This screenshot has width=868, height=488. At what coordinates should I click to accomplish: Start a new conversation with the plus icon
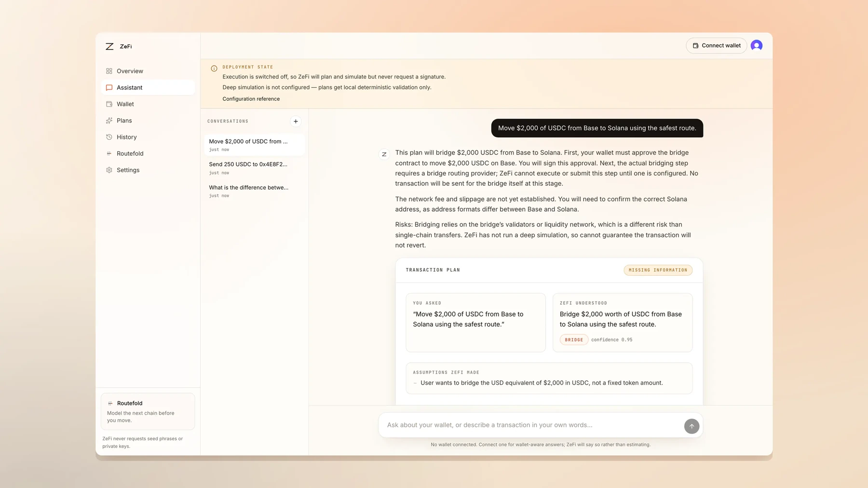click(296, 122)
